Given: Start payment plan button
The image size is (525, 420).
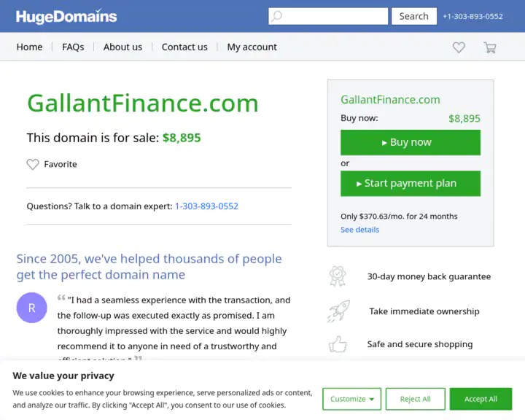Looking at the screenshot, I should (x=411, y=184).
